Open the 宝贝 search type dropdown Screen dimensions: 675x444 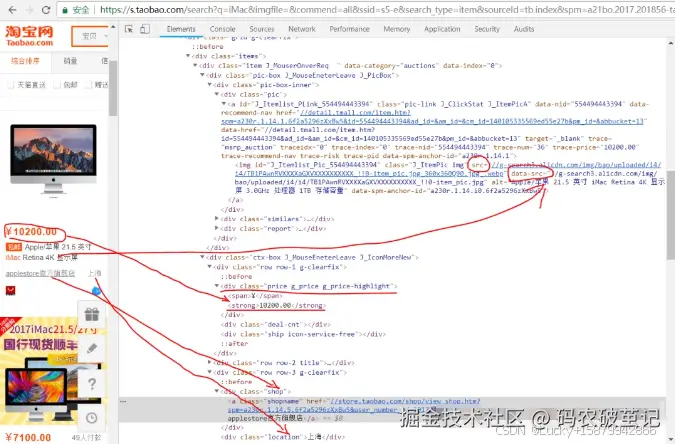90,37
